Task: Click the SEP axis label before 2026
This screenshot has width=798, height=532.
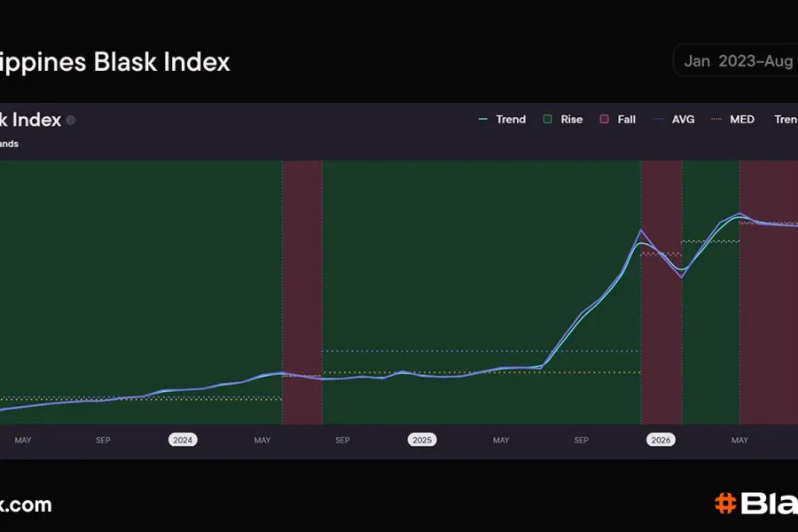Action: 581,440
